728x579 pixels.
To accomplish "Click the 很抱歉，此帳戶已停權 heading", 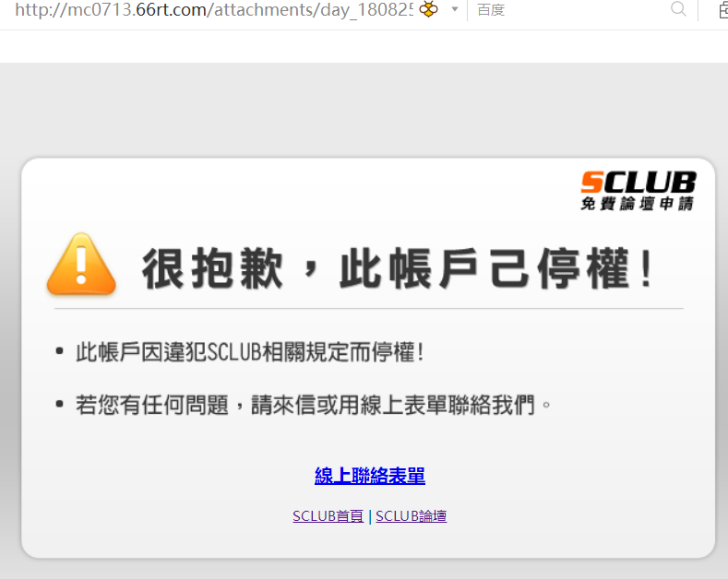I will tap(399, 268).
